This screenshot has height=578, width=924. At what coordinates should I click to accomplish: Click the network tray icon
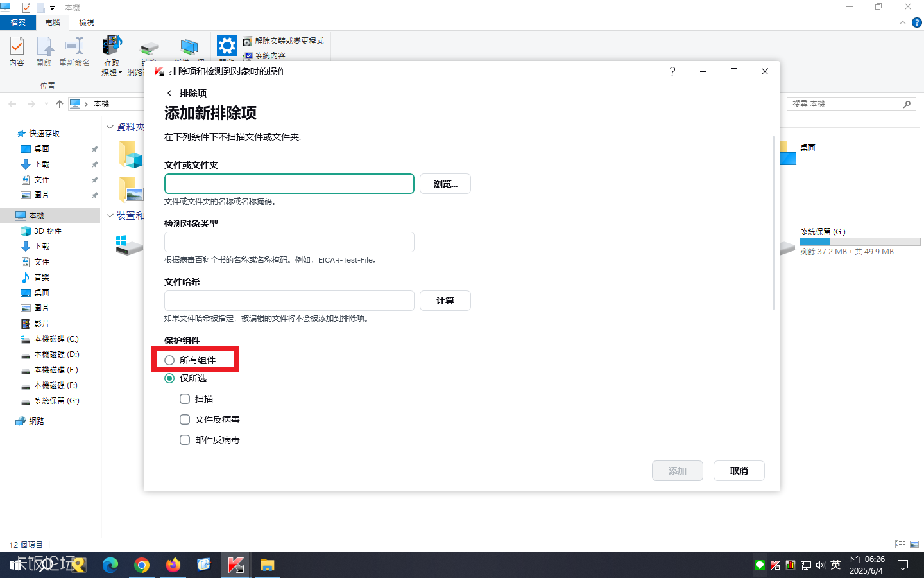pyautogui.click(x=806, y=565)
